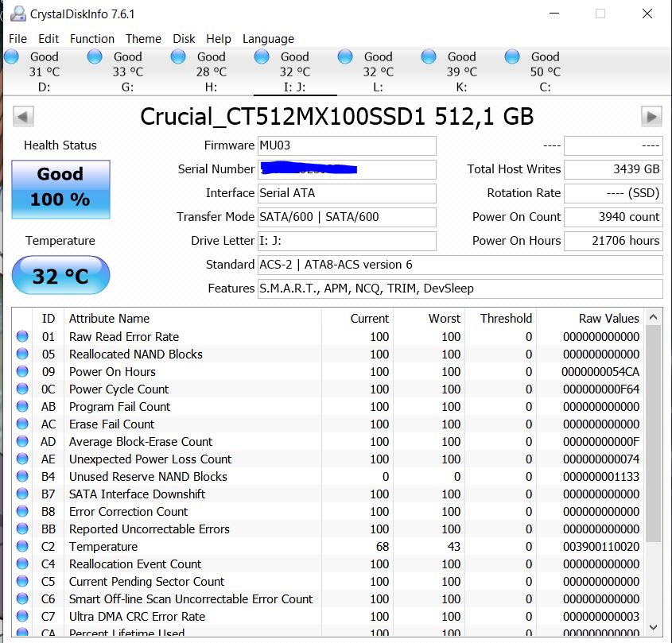The image size is (672, 643).
Task: Select disk K: status orb
Action: pos(429,56)
